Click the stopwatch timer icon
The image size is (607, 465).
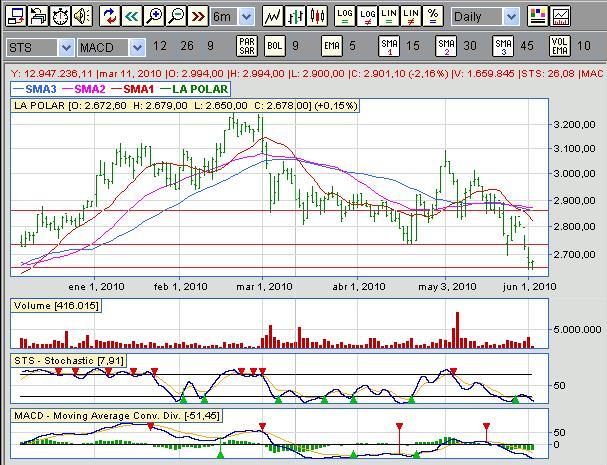tap(60, 16)
